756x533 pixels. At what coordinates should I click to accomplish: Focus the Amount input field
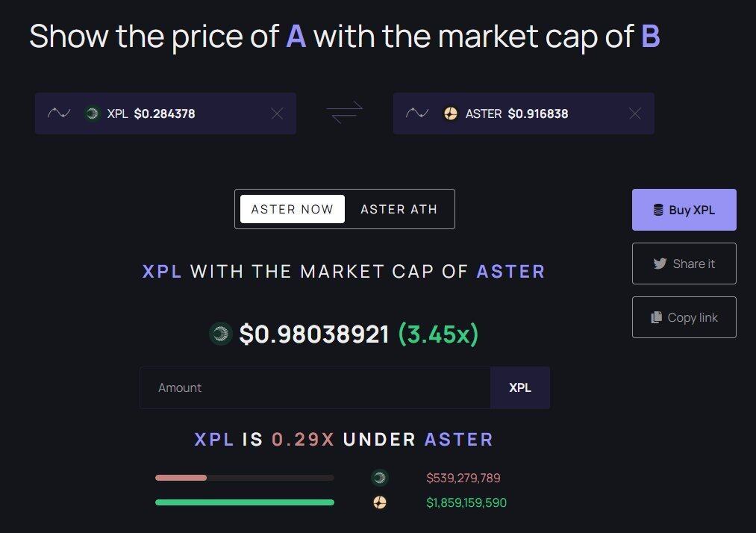click(315, 387)
